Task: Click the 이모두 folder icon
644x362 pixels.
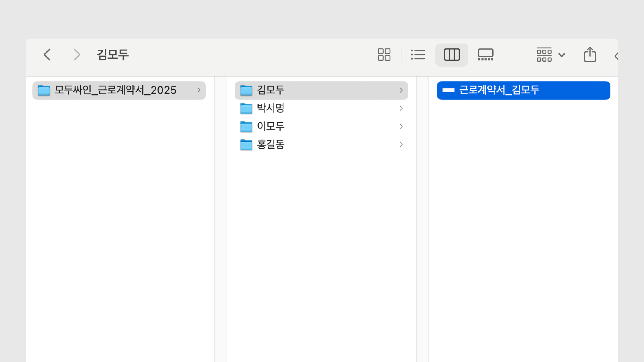Action: tap(246, 126)
